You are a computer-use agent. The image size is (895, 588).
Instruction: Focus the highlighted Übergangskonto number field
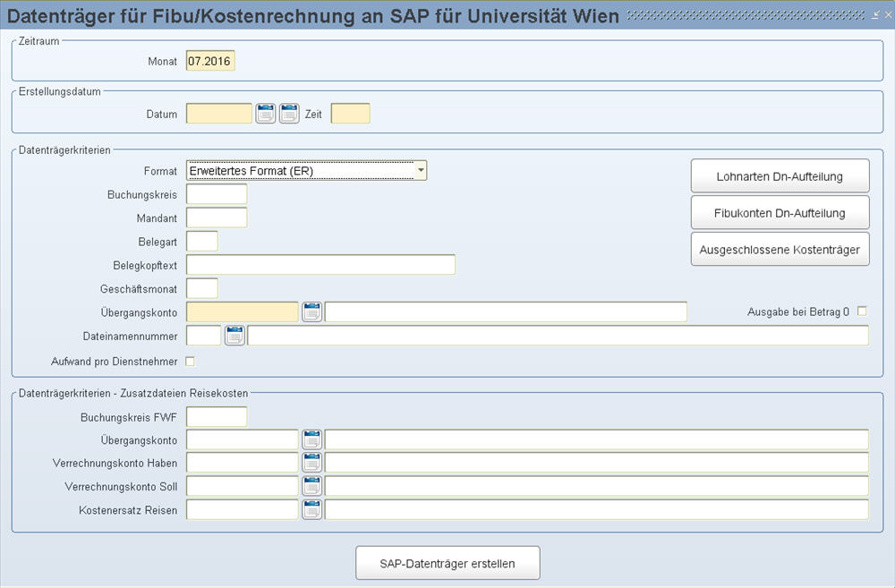(x=243, y=312)
